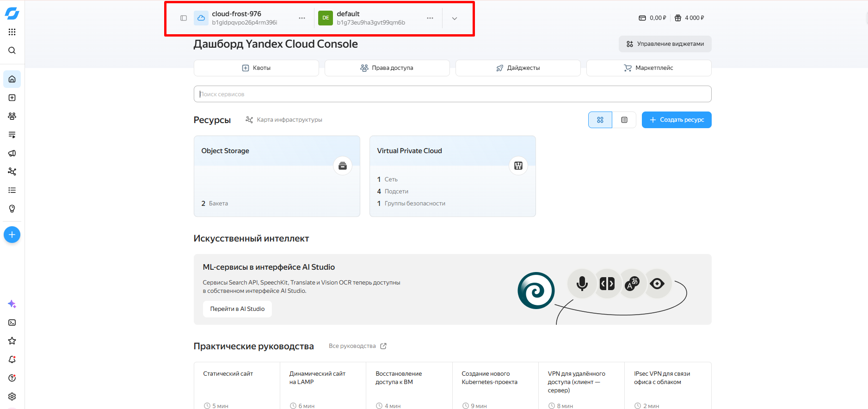Click the blue plus circle in sidebar

12,235
